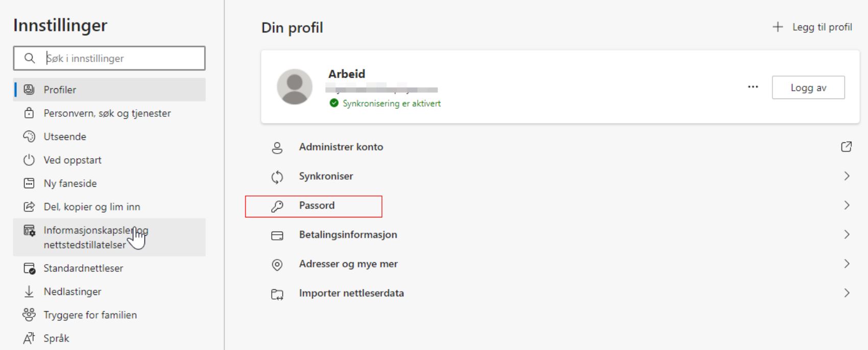
Task: Expand the Synkroniser chevron arrow
Action: tap(847, 176)
